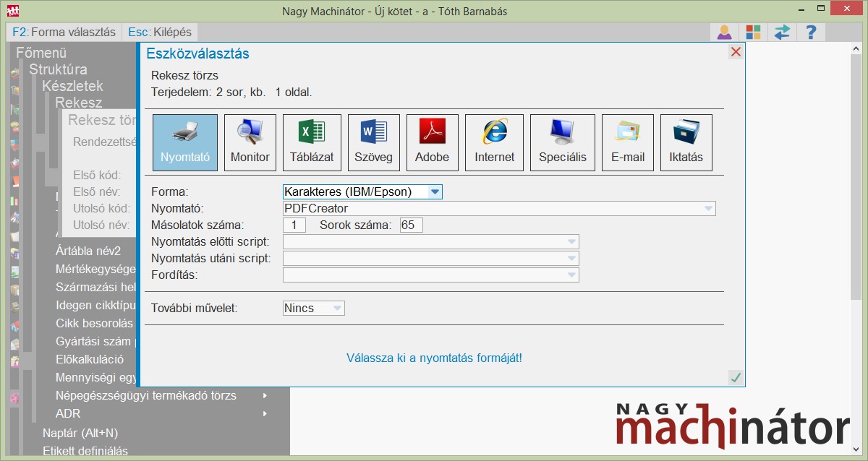
Task: Click the swap arrows toolbar icon
Action: click(782, 32)
